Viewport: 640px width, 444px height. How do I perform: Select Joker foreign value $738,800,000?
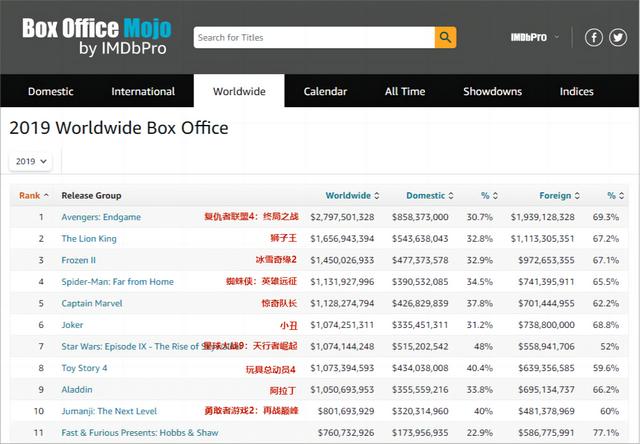click(546, 325)
